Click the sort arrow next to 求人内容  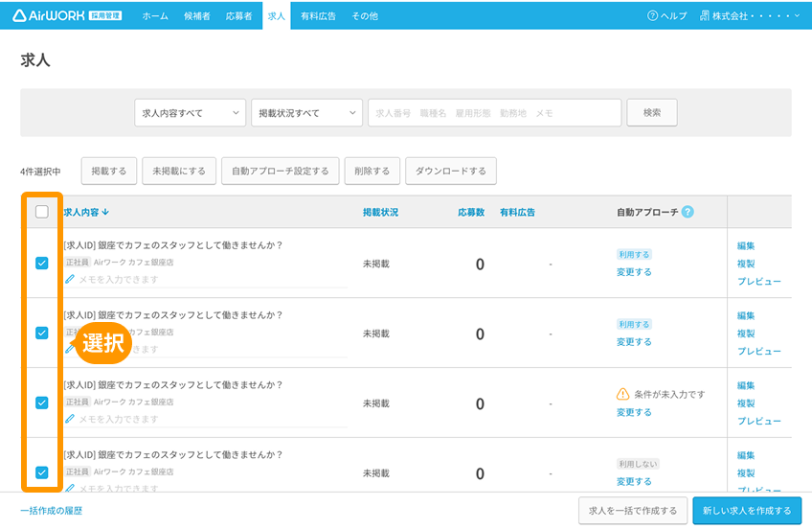105,212
